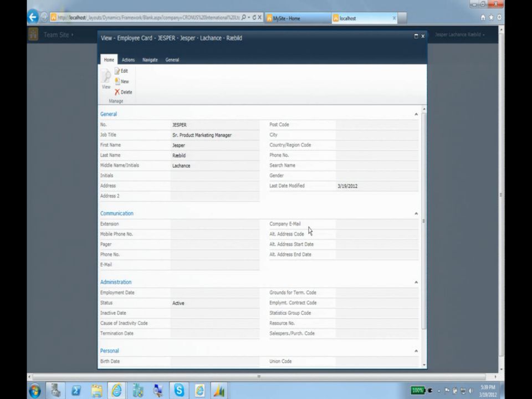Click the browser Forward arrow button
The image size is (532, 399).
tap(44, 17)
